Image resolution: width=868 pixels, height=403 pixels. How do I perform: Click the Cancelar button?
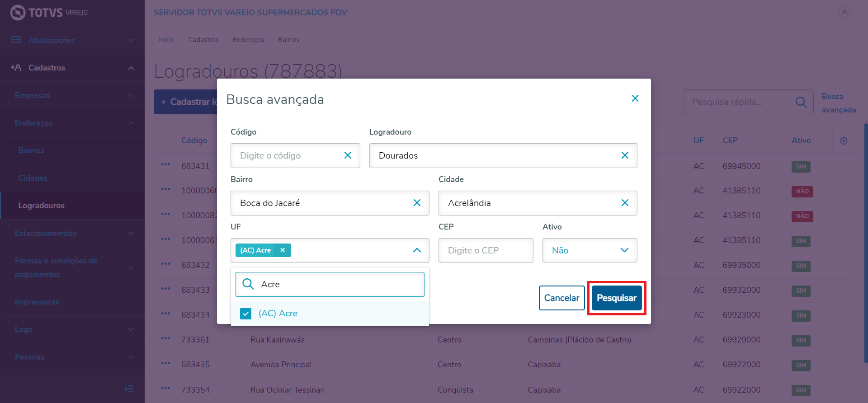561,298
